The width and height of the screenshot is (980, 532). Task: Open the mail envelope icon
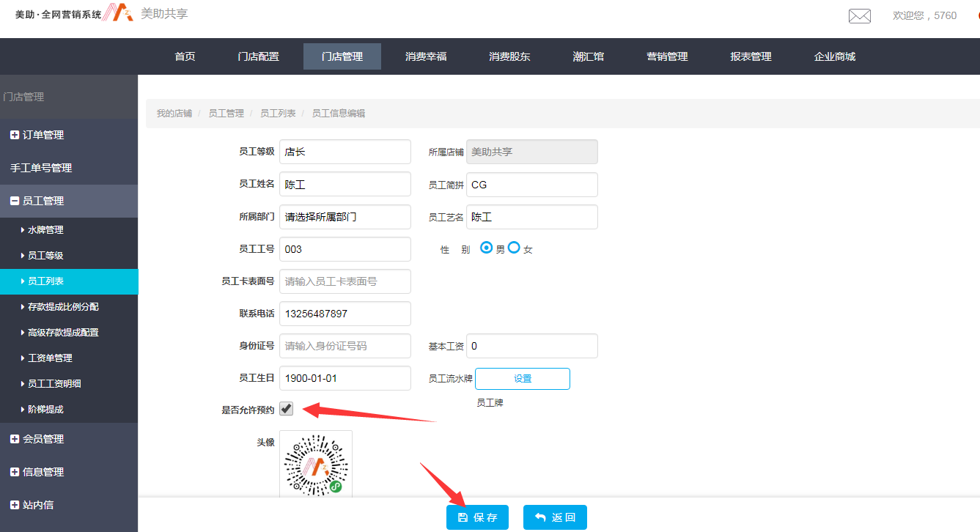[859, 16]
